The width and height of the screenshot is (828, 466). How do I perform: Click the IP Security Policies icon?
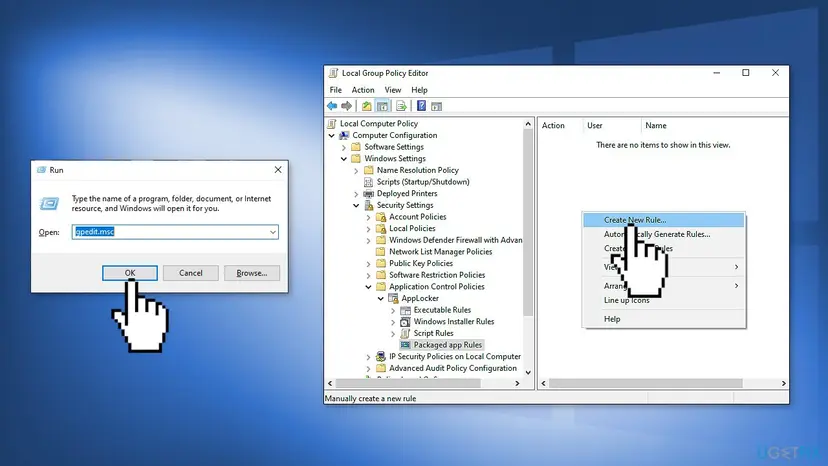[381, 356]
